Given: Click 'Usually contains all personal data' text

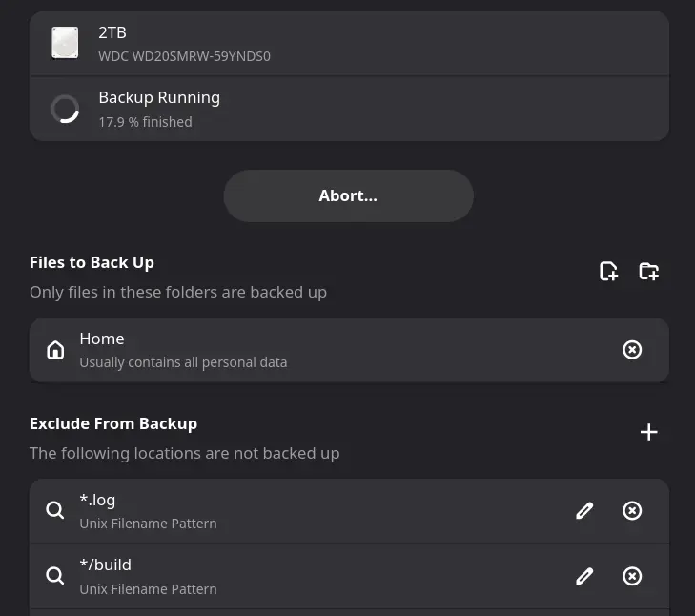Looking at the screenshot, I should coord(183,362).
